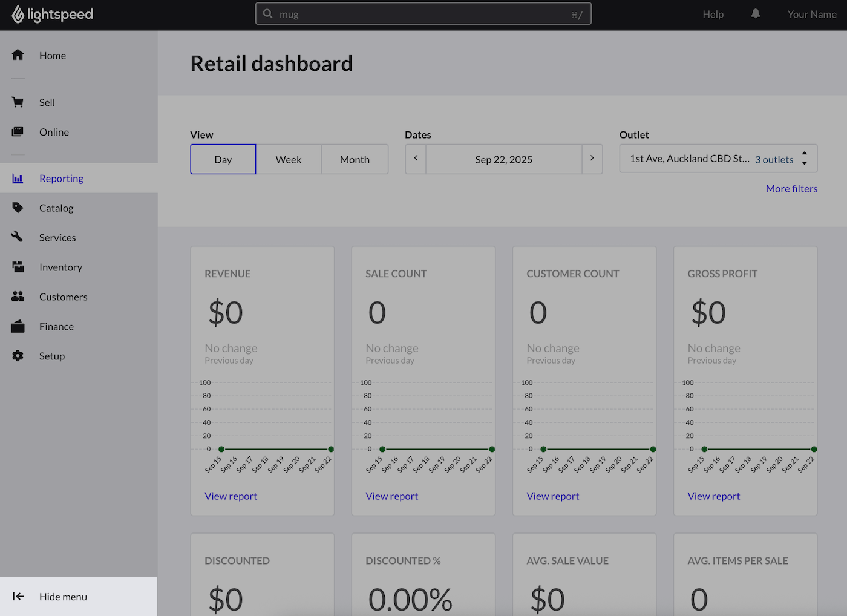Image resolution: width=847 pixels, height=616 pixels.
Task: Open notifications via the bell icon
Action: [755, 13]
